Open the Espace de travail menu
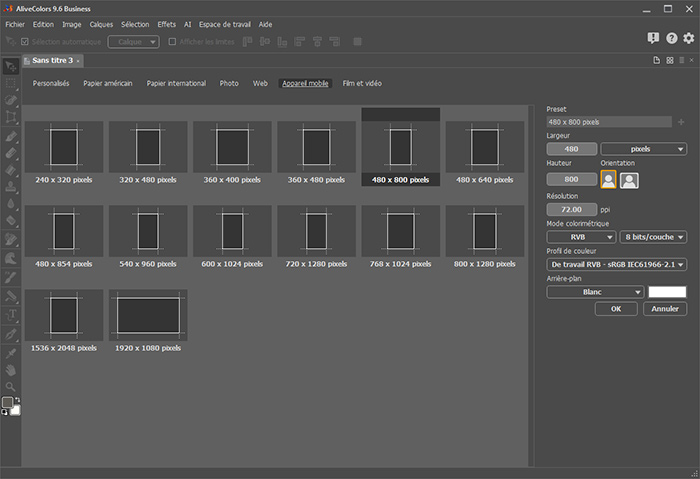This screenshot has height=479, width=700. (225, 25)
